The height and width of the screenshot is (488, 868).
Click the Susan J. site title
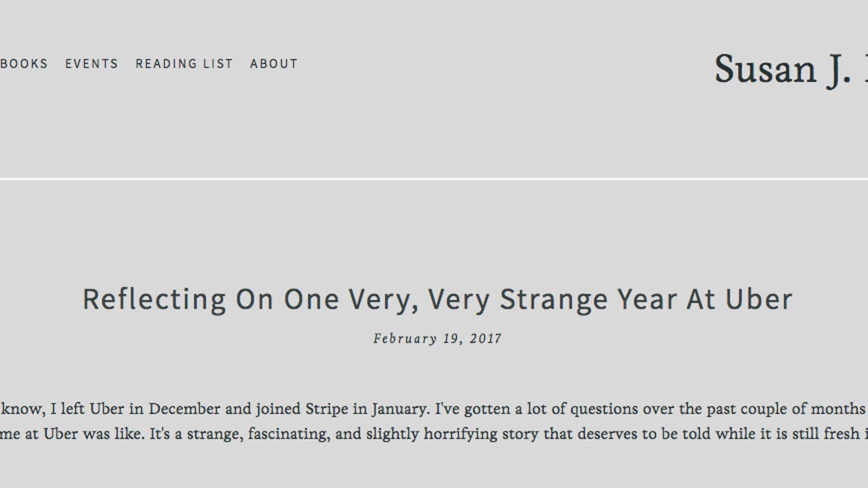791,69
